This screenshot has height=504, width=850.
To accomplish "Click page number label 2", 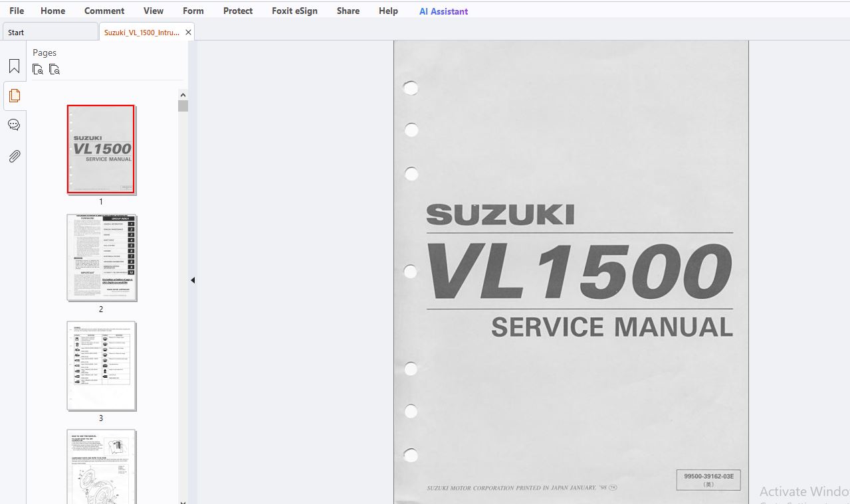I will (101, 309).
